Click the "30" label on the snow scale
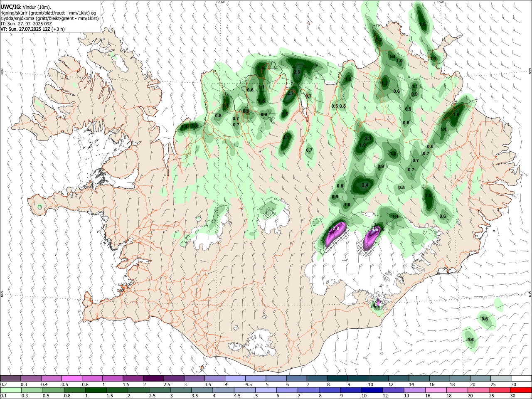Viewport: 532px width, 399px height. click(x=514, y=384)
